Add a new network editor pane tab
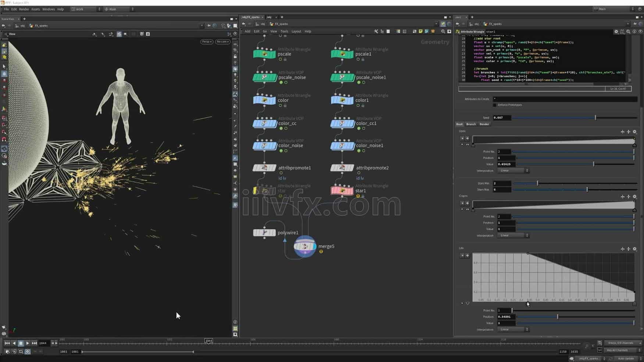 coord(282,17)
